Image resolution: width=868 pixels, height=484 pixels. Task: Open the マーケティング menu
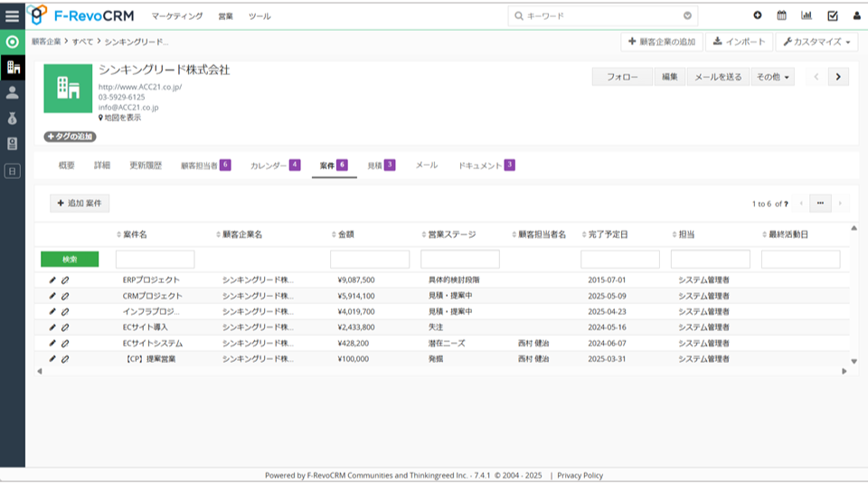click(x=177, y=16)
